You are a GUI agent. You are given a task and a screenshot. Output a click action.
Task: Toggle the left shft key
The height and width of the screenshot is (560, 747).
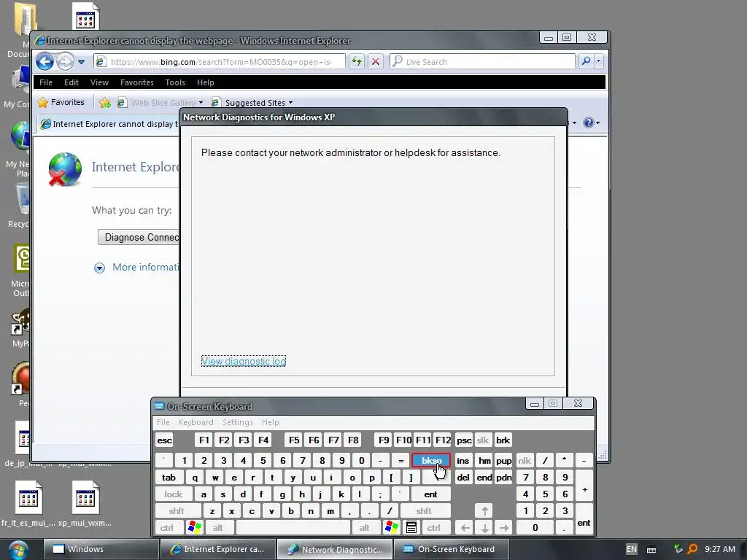[x=177, y=511]
